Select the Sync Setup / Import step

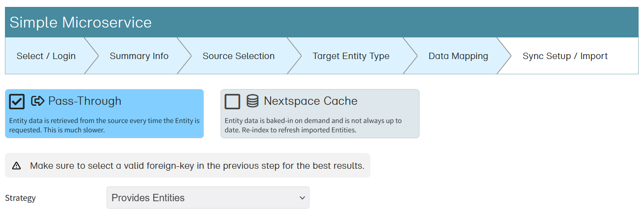tap(565, 56)
